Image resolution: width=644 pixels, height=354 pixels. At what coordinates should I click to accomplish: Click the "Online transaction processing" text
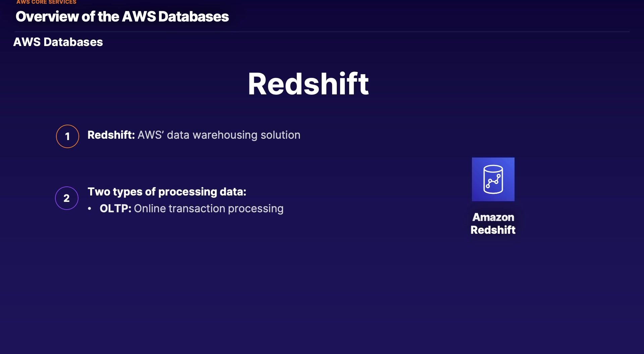pos(209,209)
